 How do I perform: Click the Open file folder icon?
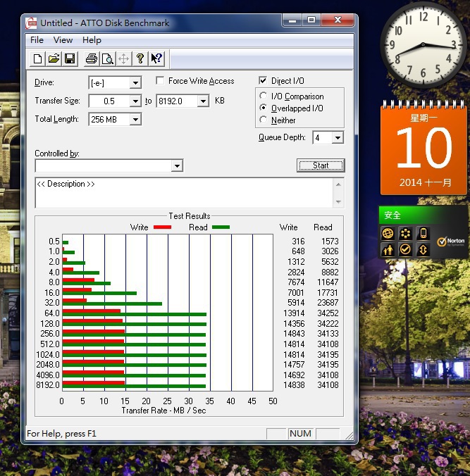(54, 58)
